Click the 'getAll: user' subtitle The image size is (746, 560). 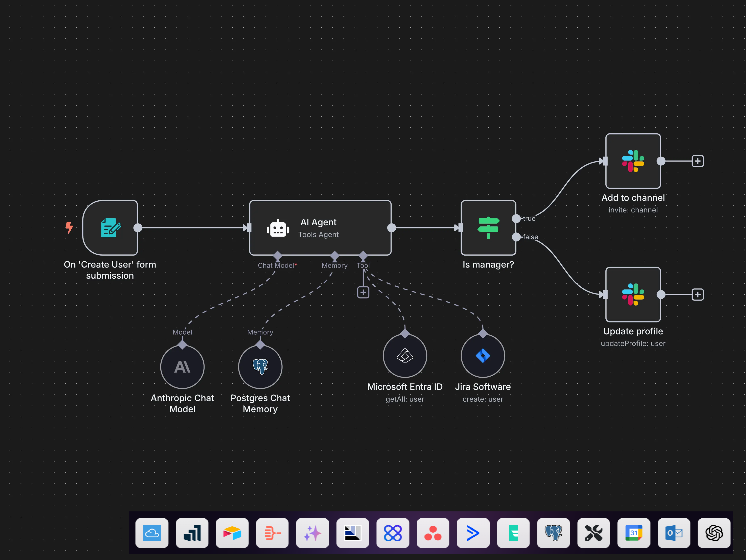tap(405, 399)
